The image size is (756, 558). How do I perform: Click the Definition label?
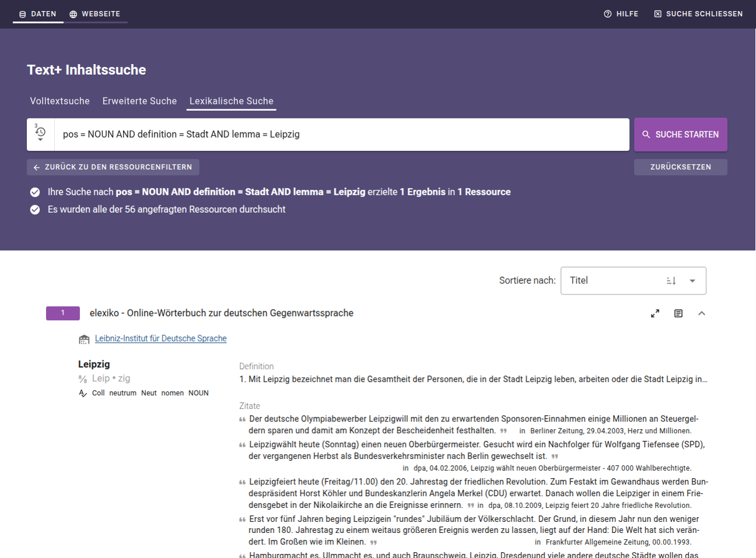coord(257,366)
